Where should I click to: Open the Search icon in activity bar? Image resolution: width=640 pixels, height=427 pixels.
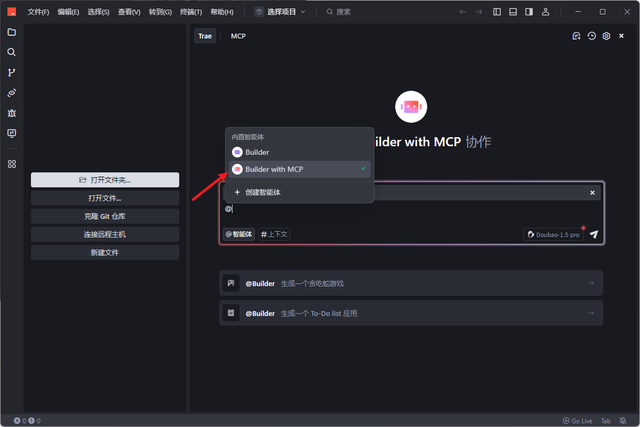[x=12, y=52]
